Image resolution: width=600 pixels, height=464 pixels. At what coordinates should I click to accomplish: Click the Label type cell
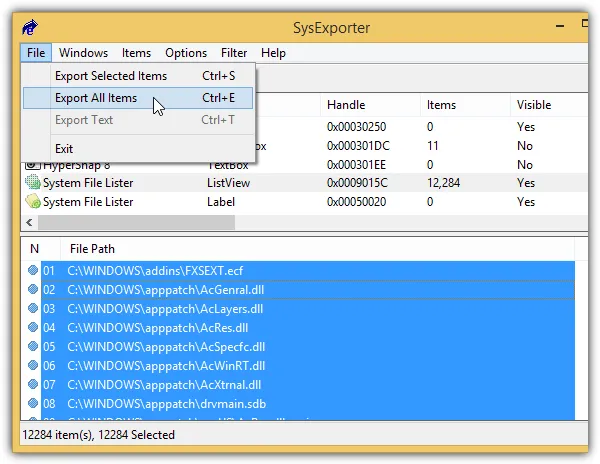pos(221,202)
